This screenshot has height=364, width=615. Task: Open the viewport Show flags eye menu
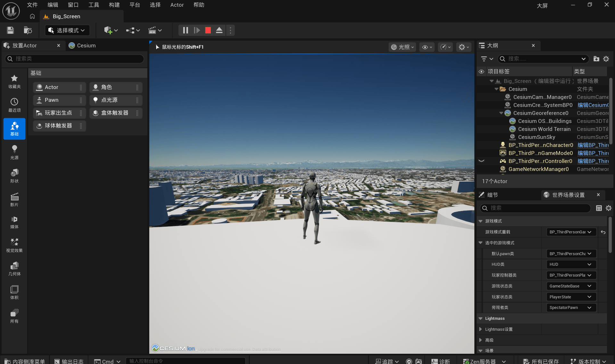(x=427, y=47)
